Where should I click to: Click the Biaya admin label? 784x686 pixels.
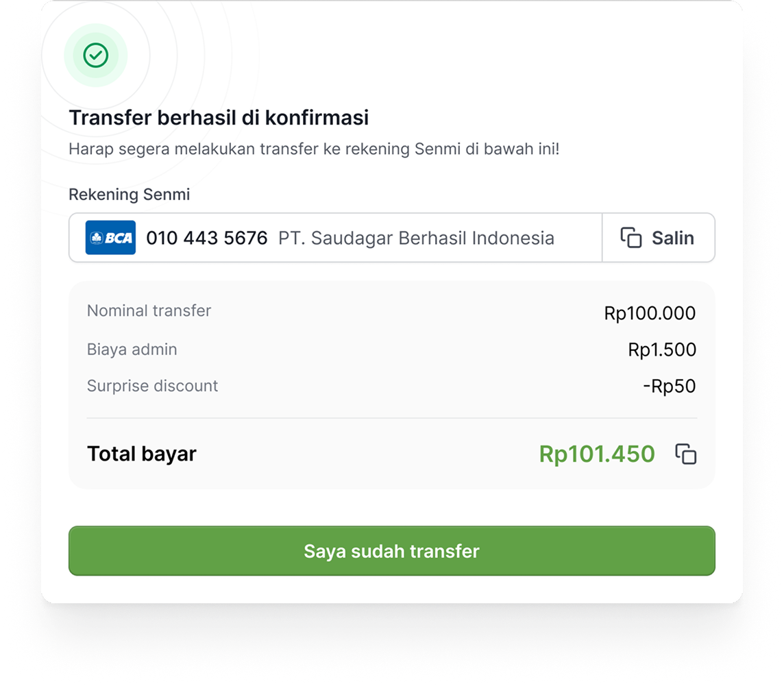pos(132,350)
